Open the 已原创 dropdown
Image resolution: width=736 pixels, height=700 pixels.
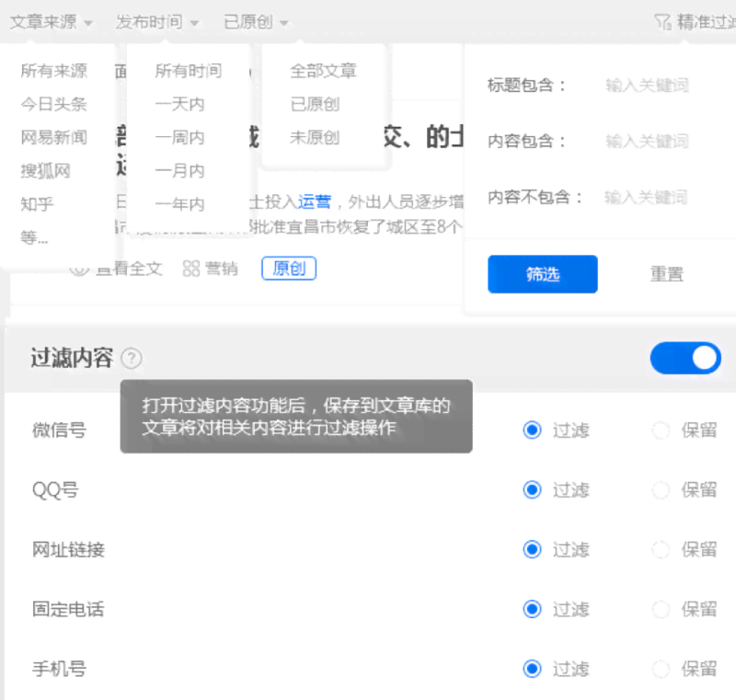247,19
